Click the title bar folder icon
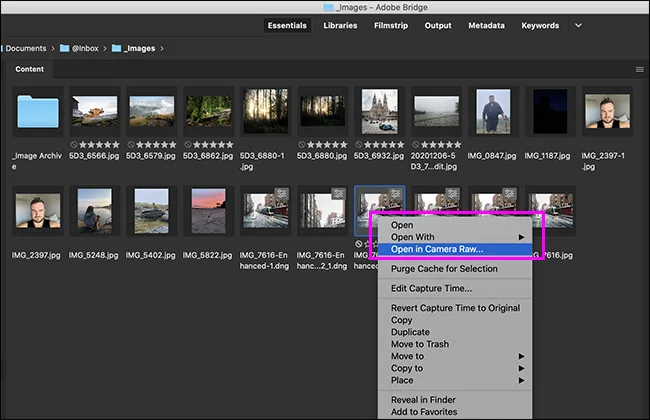The image size is (650, 420). [x=329, y=8]
